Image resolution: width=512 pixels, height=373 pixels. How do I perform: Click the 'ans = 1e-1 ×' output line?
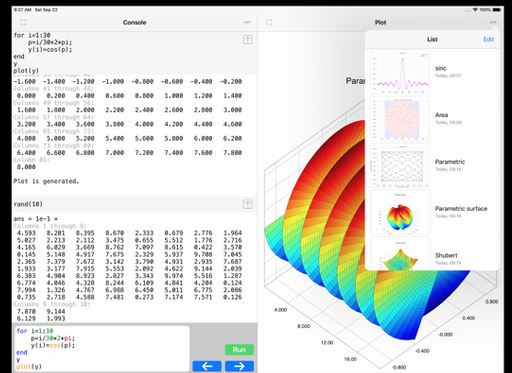point(35,219)
